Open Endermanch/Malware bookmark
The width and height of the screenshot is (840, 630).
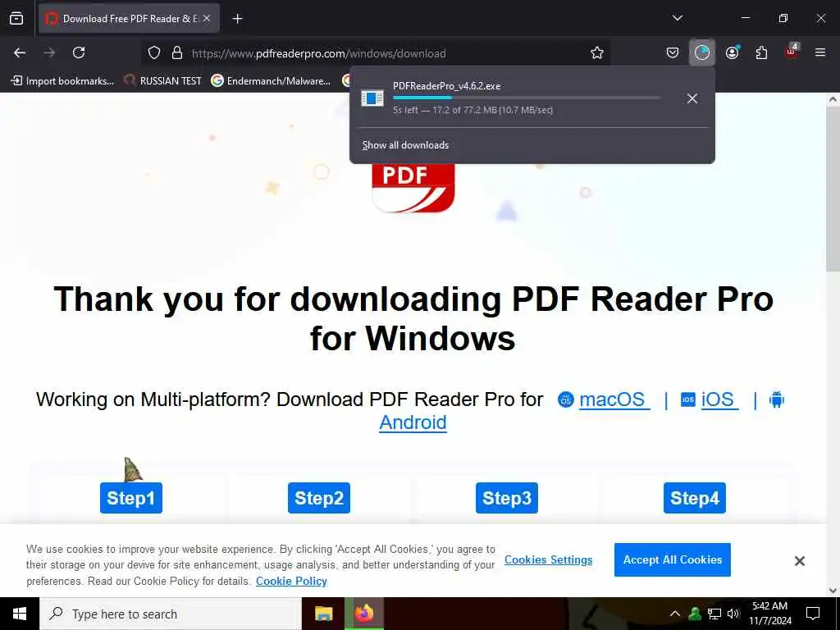click(x=271, y=81)
